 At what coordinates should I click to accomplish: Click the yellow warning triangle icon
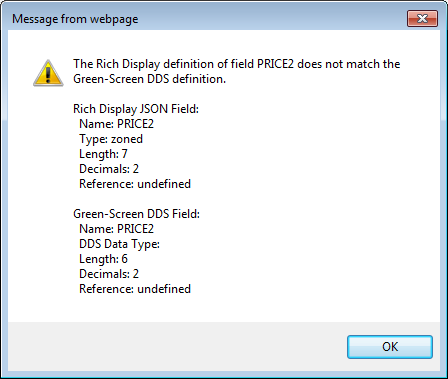pyautogui.click(x=48, y=73)
